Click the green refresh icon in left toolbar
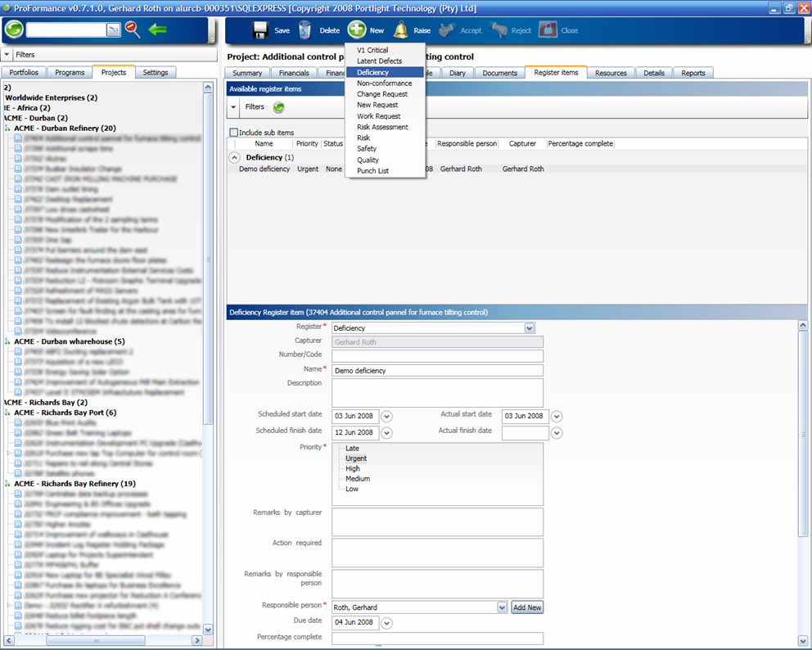Image resolution: width=812 pixels, height=650 pixels. click(14, 29)
